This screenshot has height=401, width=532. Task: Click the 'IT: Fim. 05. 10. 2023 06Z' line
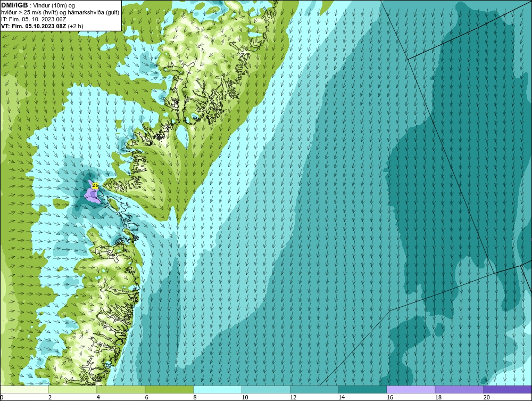pyautogui.click(x=34, y=19)
